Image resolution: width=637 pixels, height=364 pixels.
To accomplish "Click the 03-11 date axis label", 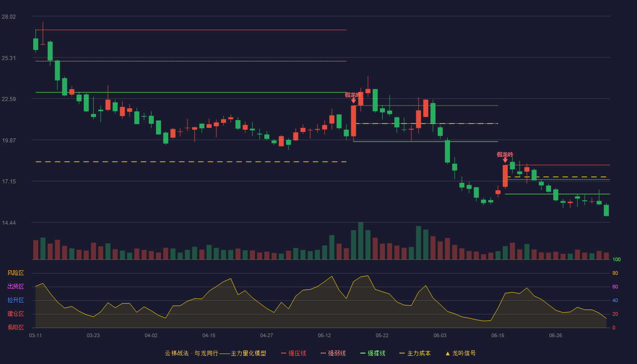I will tap(35, 335).
